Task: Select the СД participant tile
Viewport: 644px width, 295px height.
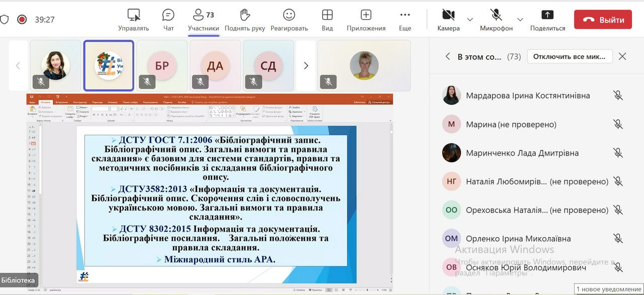Action: point(269,65)
